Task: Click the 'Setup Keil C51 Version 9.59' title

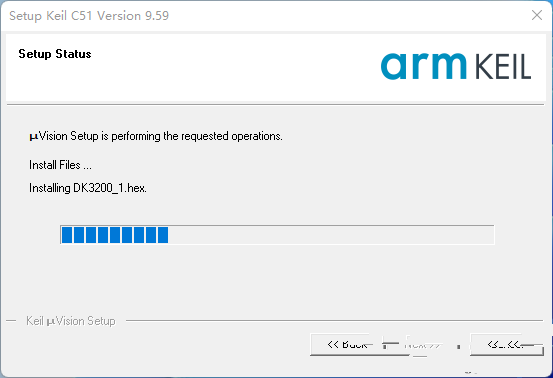Action: pyautogui.click(x=89, y=16)
